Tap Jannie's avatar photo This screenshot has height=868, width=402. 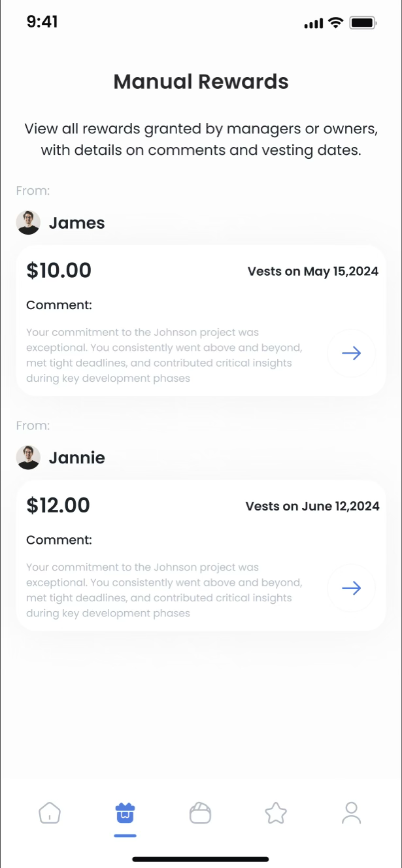pyautogui.click(x=28, y=458)
